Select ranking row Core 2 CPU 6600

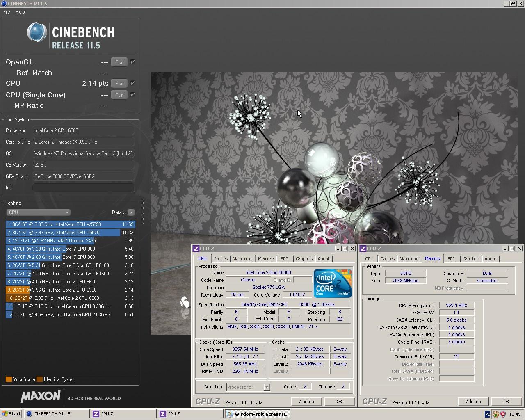(x=70, y=282)
